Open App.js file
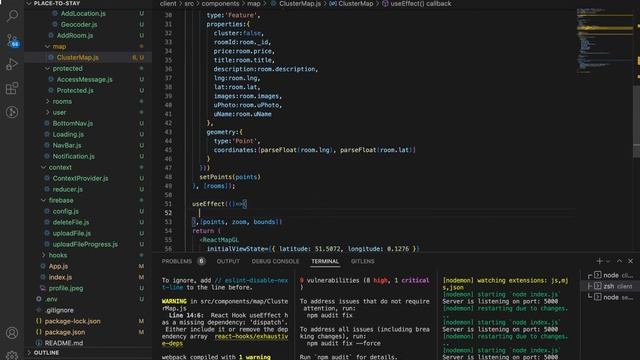Screen dimensions: 640x360 tap(58, 266)
